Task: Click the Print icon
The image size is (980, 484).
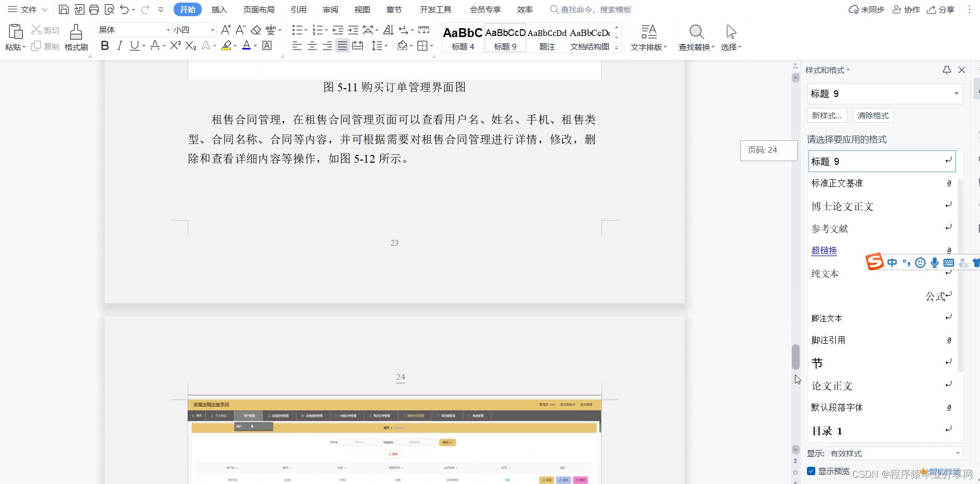Action: (x=94, y=9)
